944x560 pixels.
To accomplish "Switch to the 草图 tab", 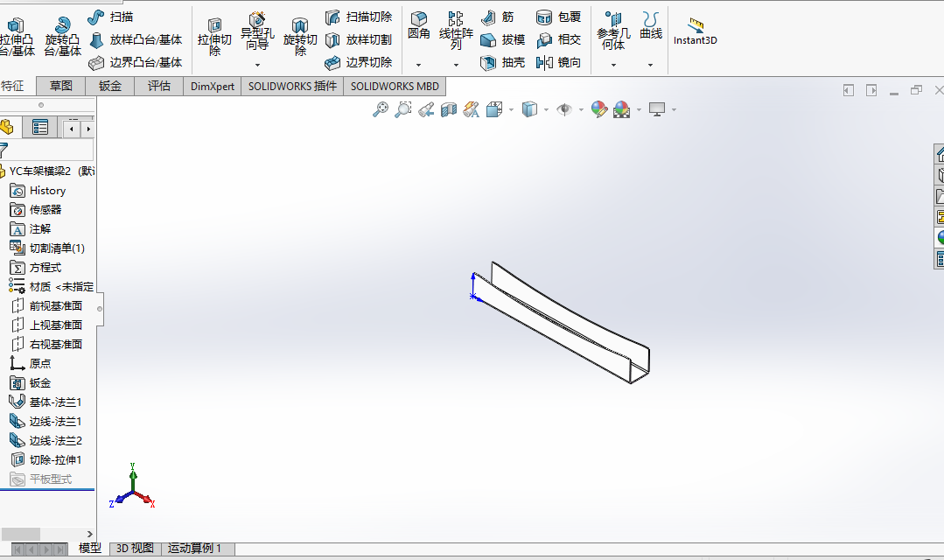I will [x=61, y=86].
